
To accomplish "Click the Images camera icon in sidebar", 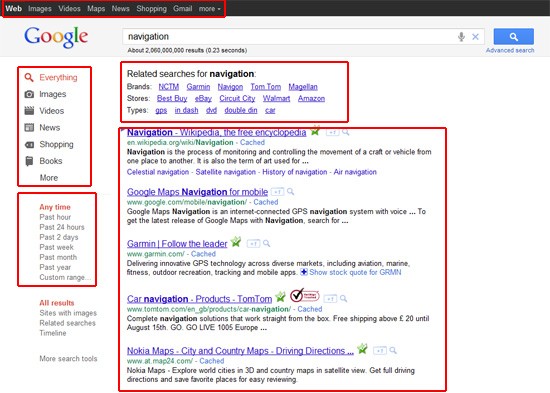I will (29, 94).
